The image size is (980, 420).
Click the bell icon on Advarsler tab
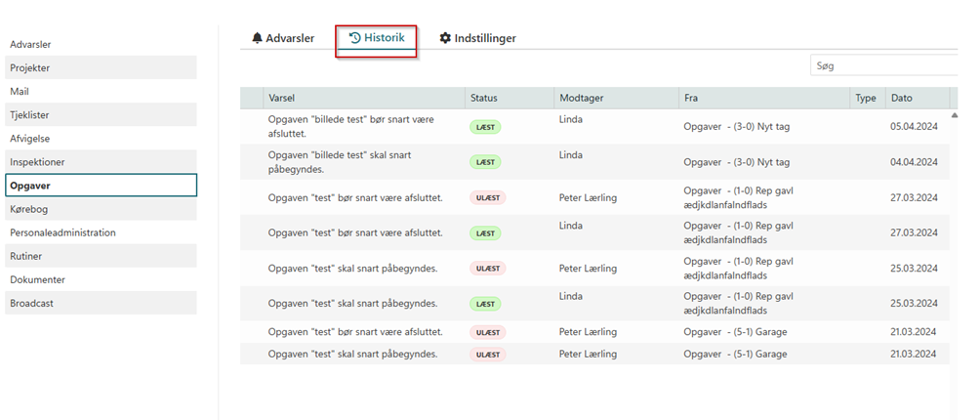pos(258,39)
